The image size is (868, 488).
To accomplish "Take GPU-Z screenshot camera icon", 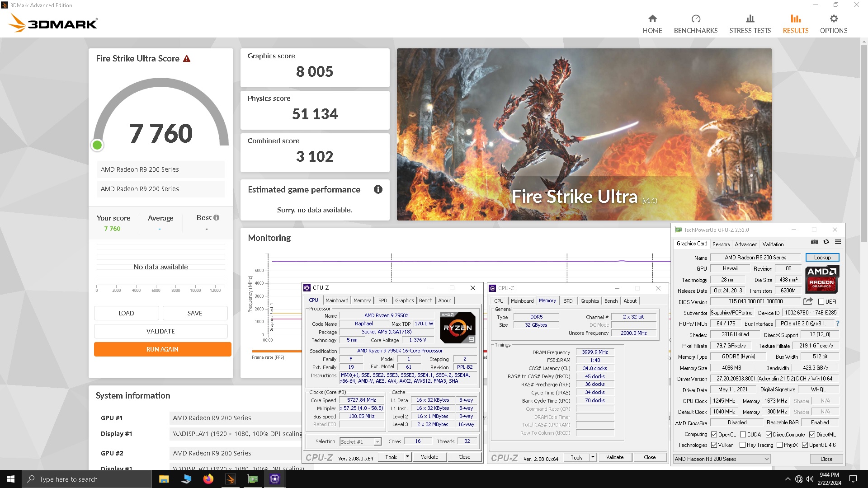I will click(x=814, y=242).
